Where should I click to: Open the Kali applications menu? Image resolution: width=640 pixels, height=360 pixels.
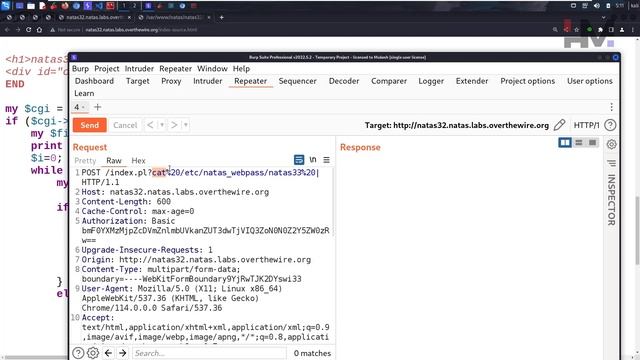[x=5, y=6]
